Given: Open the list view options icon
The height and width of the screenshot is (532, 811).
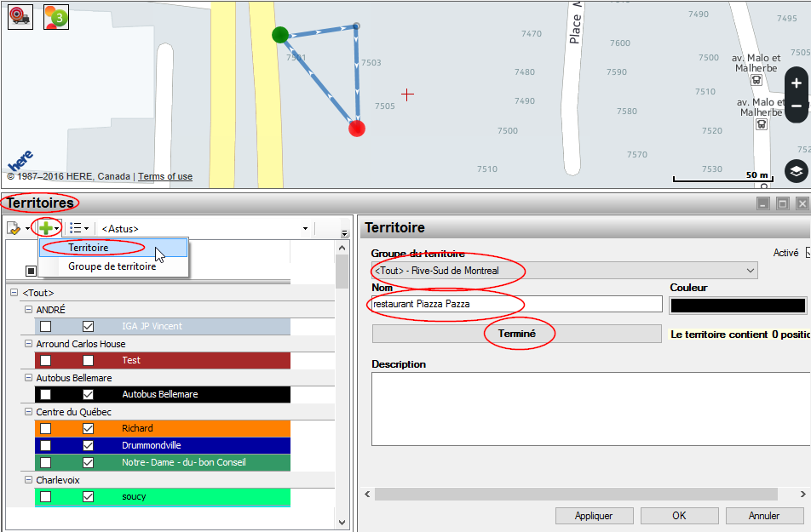Looking at the screenshot, I should 76,228.
